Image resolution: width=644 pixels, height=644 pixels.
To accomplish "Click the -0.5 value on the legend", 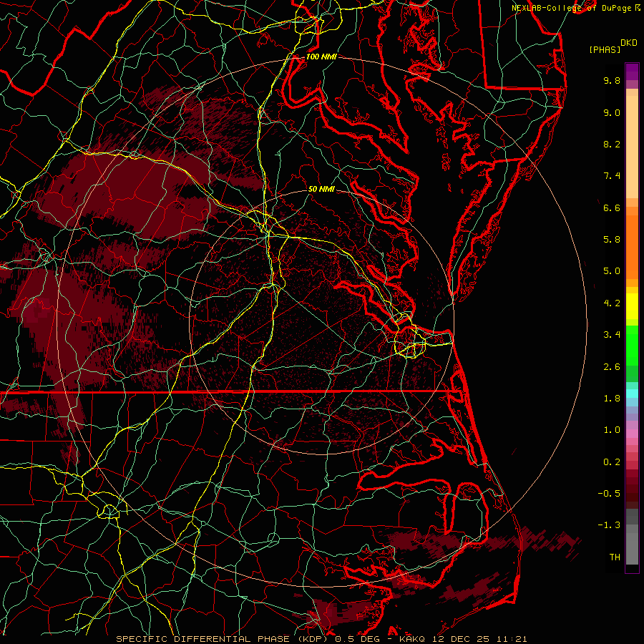I will [609, 494].
